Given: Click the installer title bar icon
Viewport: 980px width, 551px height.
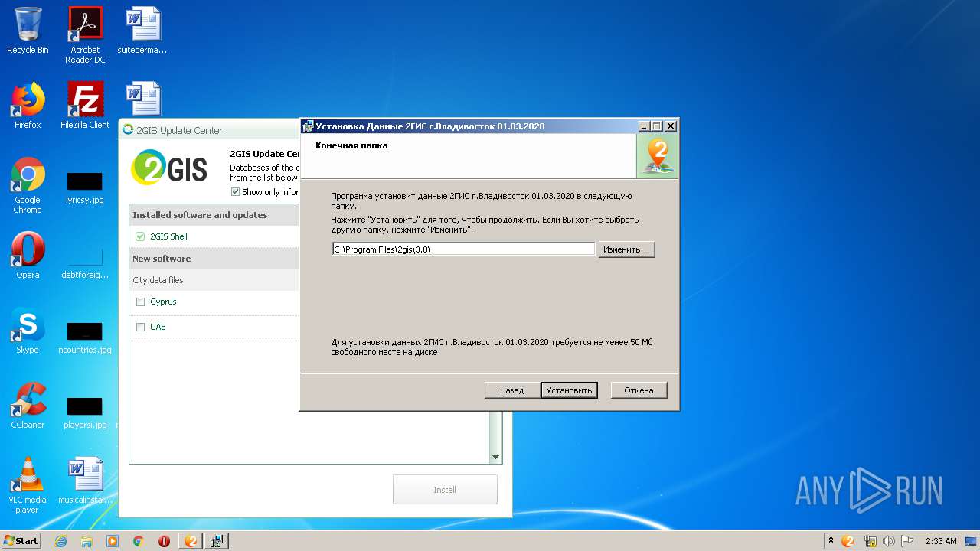Looking at the screenshot, I should point(308,126).
